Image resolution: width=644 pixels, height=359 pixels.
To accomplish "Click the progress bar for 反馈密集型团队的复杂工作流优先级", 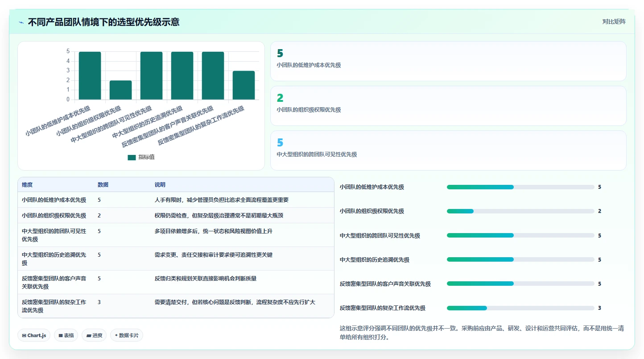I will (x=520, y=308).
